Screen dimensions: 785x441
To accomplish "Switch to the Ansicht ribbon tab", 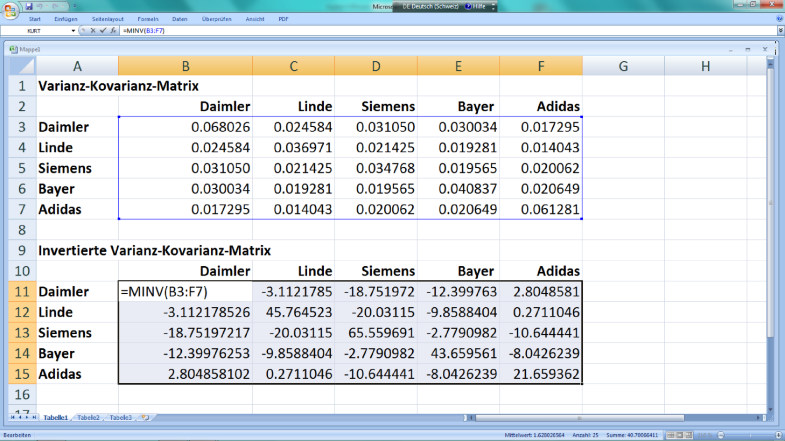I will 255,19.
